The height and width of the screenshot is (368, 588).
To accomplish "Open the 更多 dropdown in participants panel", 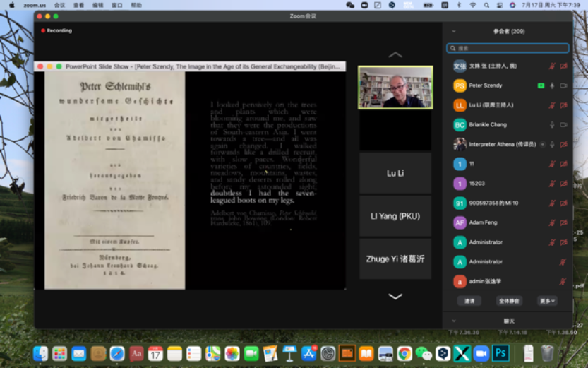I will (x=547, y=301).
